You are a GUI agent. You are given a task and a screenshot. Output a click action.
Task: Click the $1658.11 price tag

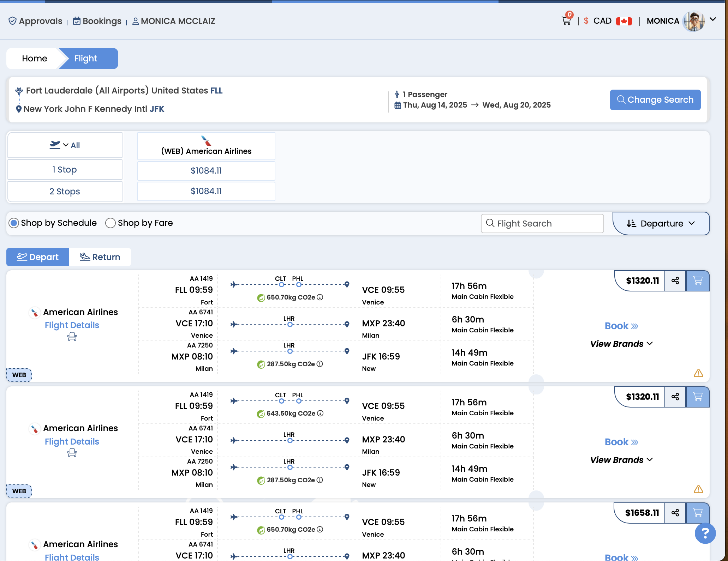click(642, 513)
